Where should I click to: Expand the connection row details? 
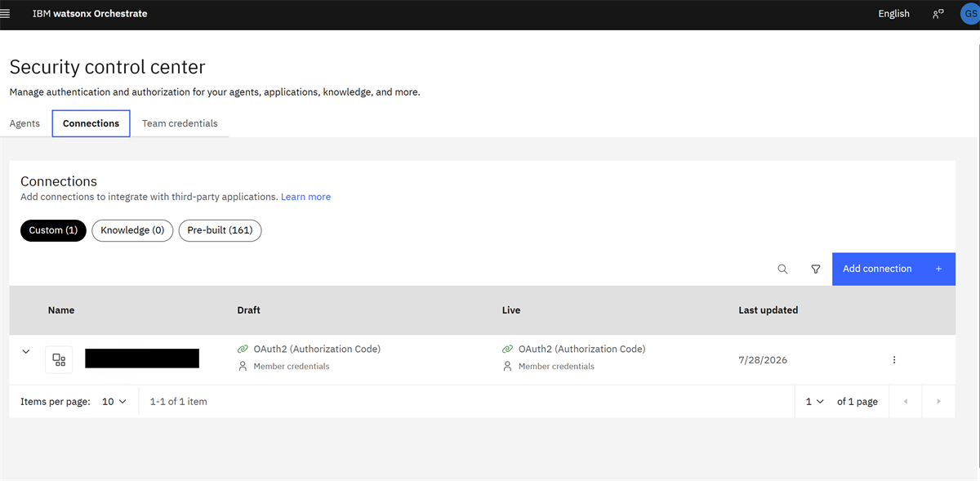point(25,352)
